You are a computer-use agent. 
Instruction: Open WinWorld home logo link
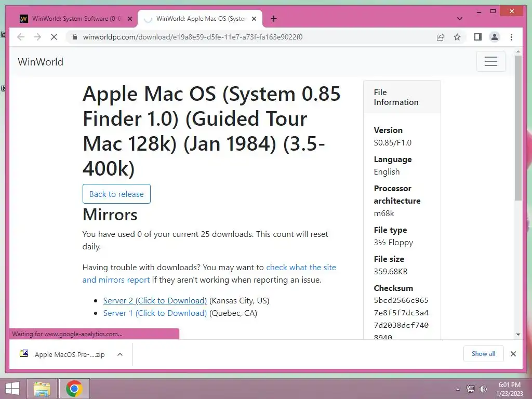coord(41,62)
